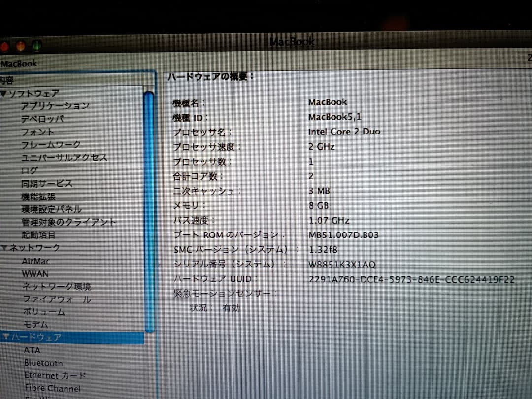Image resolution: width=532 pixels, height=399 pixels.
Task: Collapse the ネットワーク tree section
Action: point(4,248)
